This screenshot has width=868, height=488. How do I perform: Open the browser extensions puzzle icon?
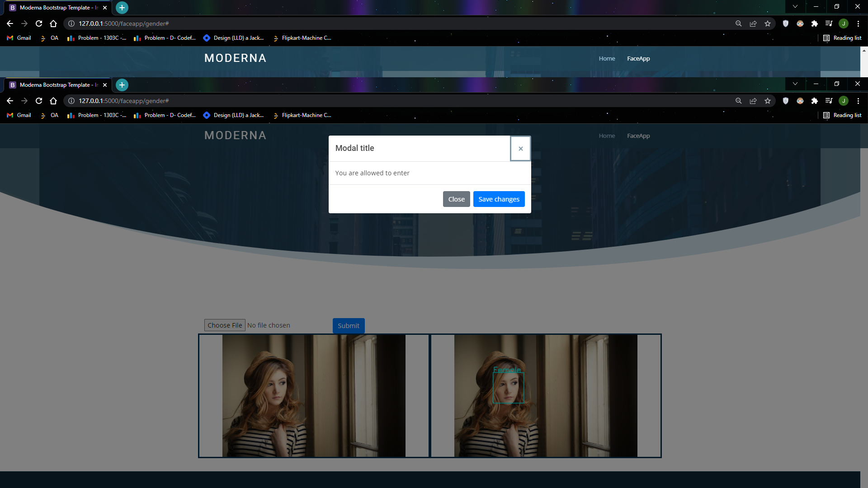point(815,101)
